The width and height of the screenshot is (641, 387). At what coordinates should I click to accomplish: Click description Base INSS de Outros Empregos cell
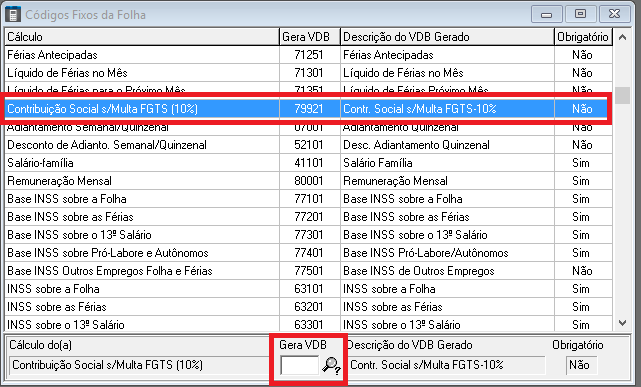pyautogui.click(x=447, y=271)
